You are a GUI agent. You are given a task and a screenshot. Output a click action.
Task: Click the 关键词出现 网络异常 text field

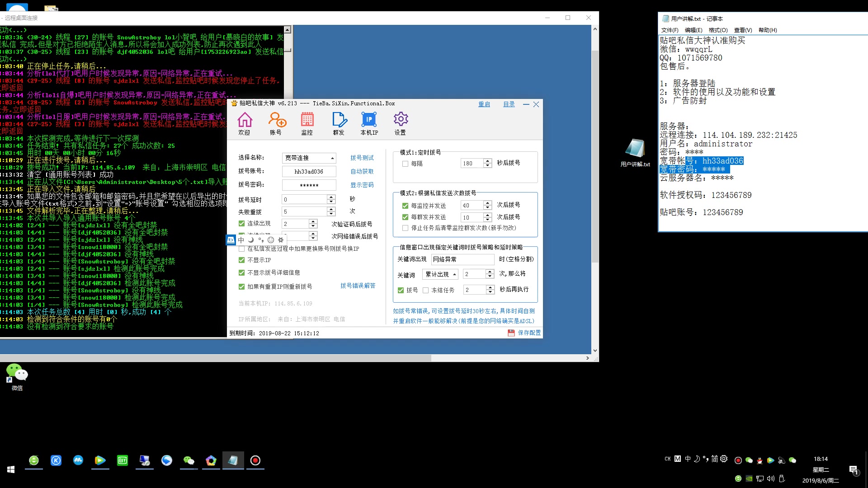point(462,259)
